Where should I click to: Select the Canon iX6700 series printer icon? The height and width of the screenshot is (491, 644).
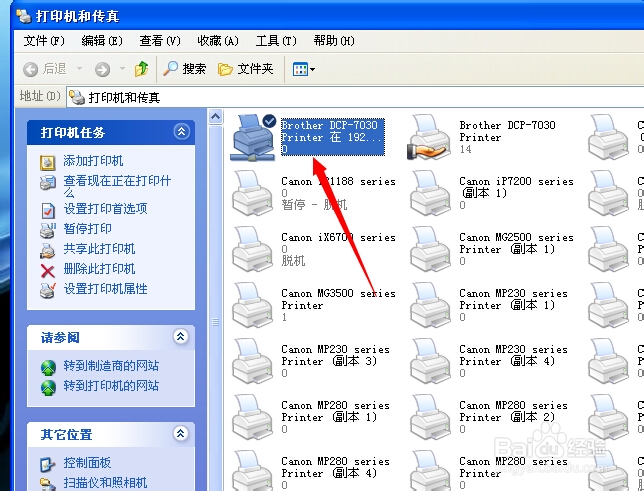point(253,249)
